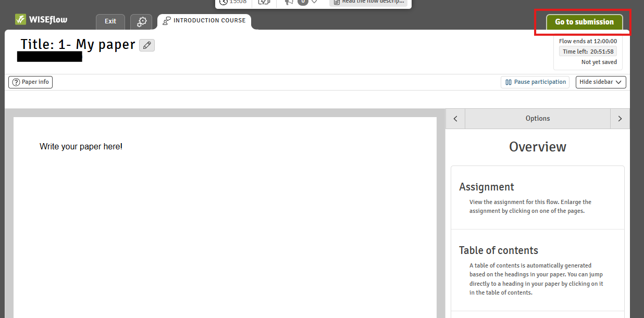This screenshot has width=644, height=318.
Task: Click the Assignment description text
Action: (530, 207)
